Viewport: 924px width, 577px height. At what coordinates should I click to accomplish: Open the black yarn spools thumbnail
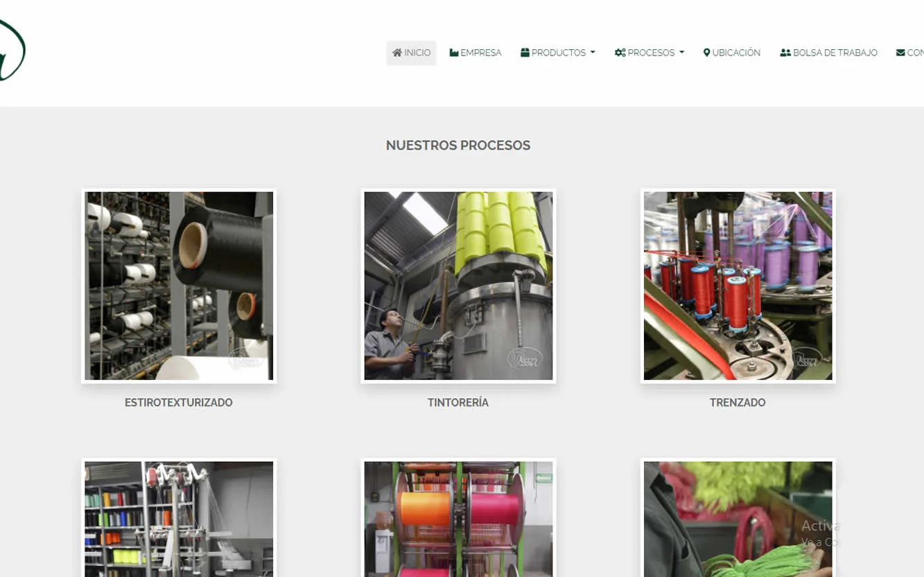(179, 286)
